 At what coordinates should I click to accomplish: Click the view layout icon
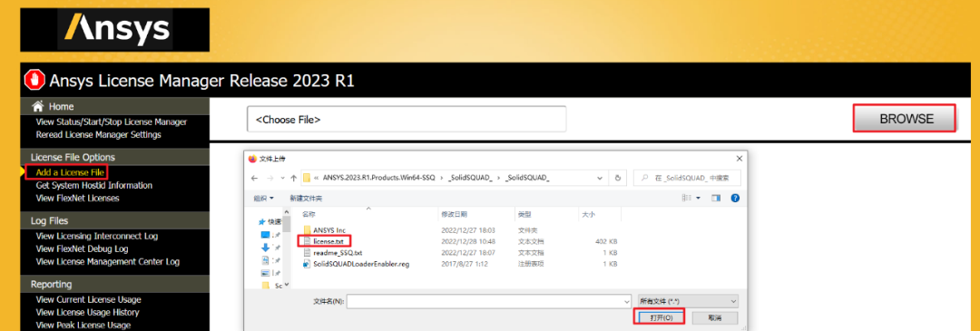coord(686,198)
